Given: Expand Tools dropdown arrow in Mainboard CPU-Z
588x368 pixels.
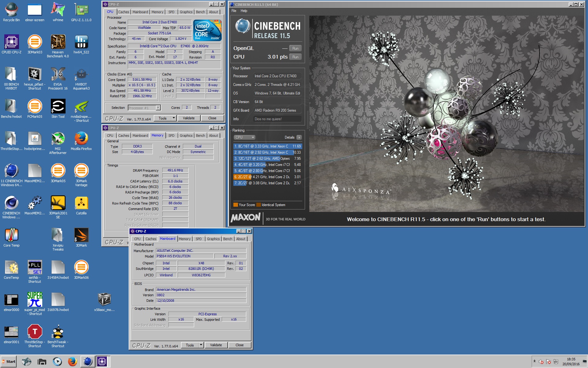Looking at the screenshot, I should (201, 345).
